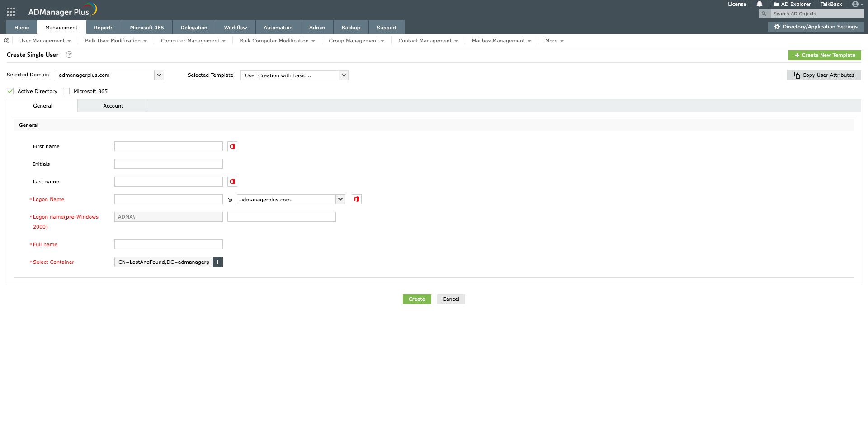Viewport: 868px width, 435px height.
Task: Switch to the Delegation tab
Action: click(x=194, y=28)
